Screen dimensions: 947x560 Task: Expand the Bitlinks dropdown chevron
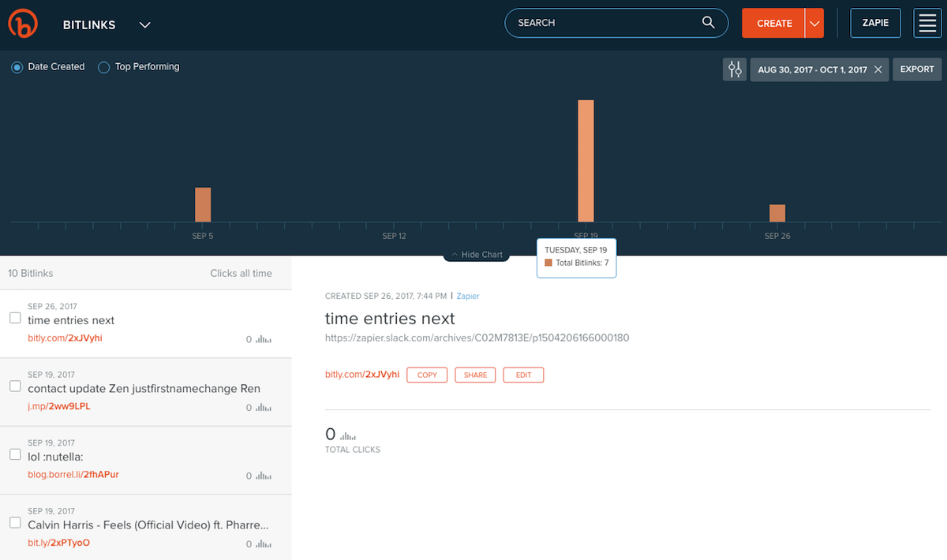[x=144, y=24]
